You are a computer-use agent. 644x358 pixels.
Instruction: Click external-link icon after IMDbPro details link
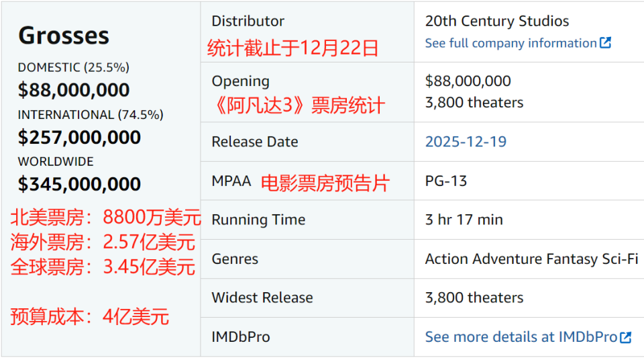click(625, 337)
